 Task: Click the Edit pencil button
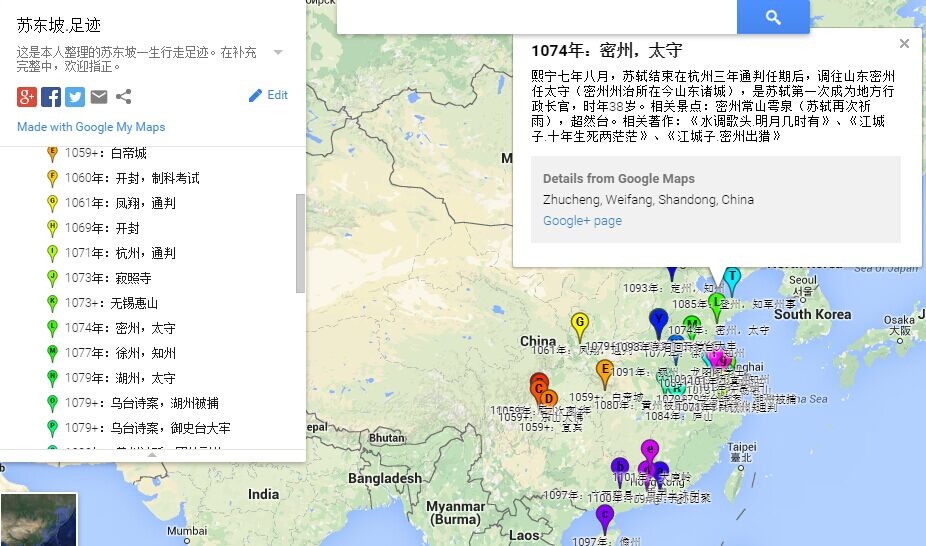268,95
